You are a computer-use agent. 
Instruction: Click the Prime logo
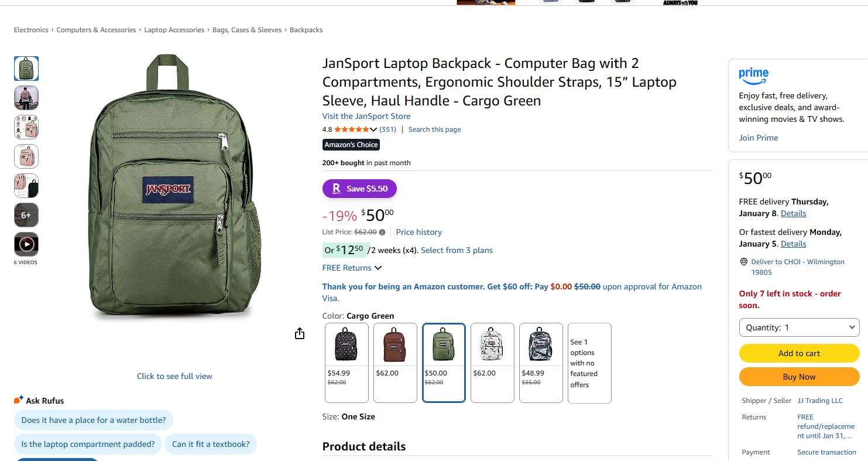(x=753, y=76)
